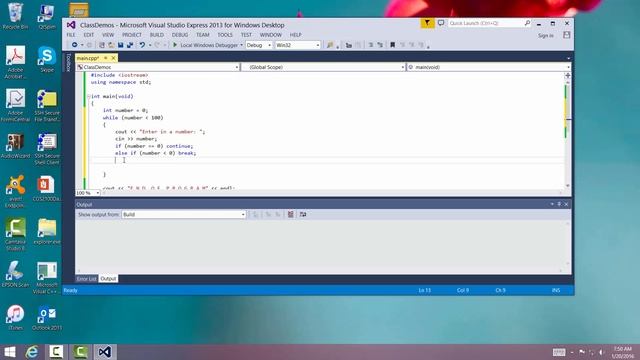Screen dimensions: 640x360
Task: Click the New Project toolbar icon
Action: (102, 45)
